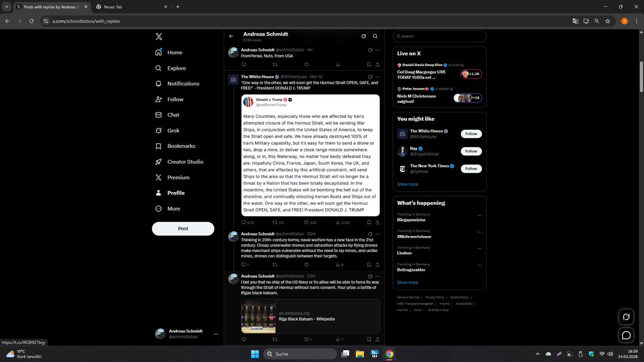Bookmark the Riga black balsam bet post
The image size is (644, 362).
click(369, 339)
